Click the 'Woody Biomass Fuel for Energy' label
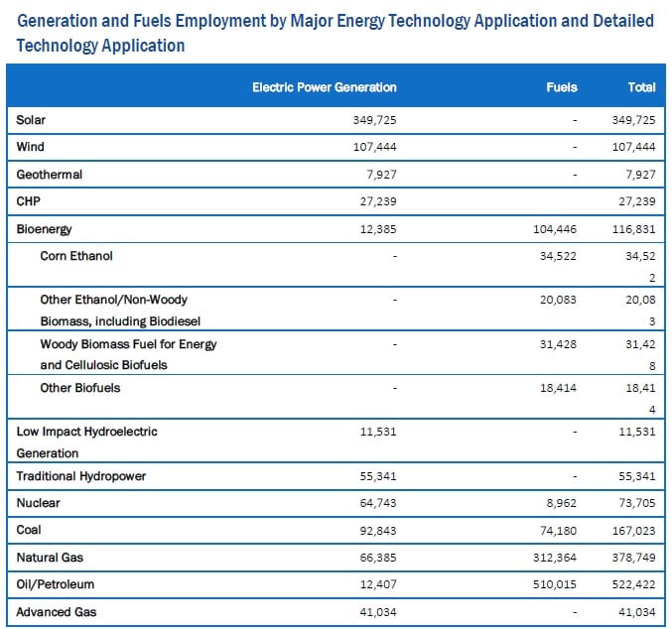Image resolution: width=672 pixels, height=629 pixels. click(x=129, y=344)
